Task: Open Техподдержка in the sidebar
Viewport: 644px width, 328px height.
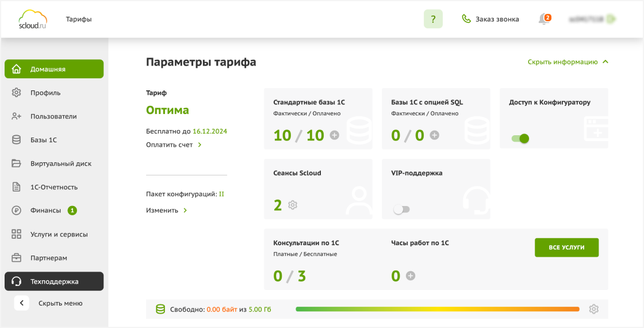Action: coord(54,281)
